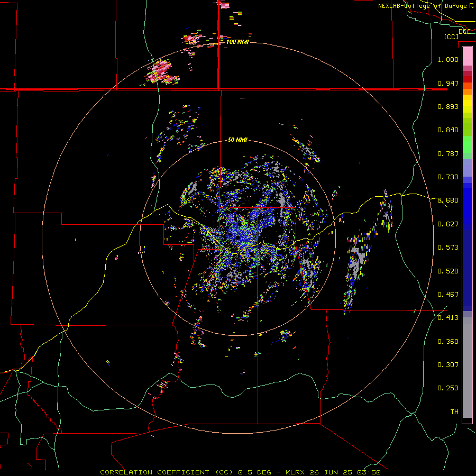Click the 100 NMI range ring label
This screenshot has height=476, width=476.
click(x=237, y=42)
